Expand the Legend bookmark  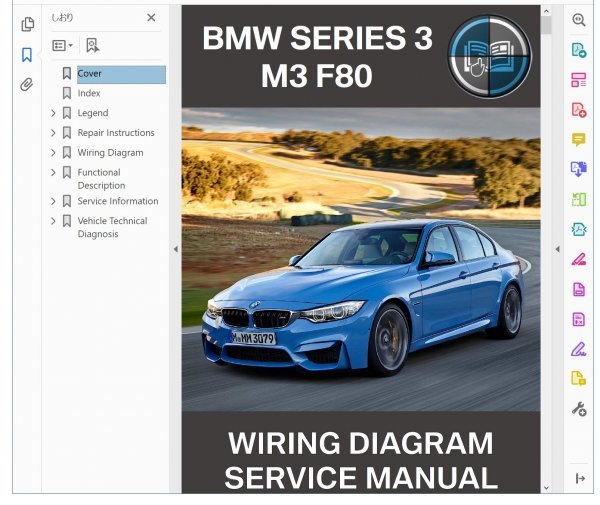(x=53, y=113)
